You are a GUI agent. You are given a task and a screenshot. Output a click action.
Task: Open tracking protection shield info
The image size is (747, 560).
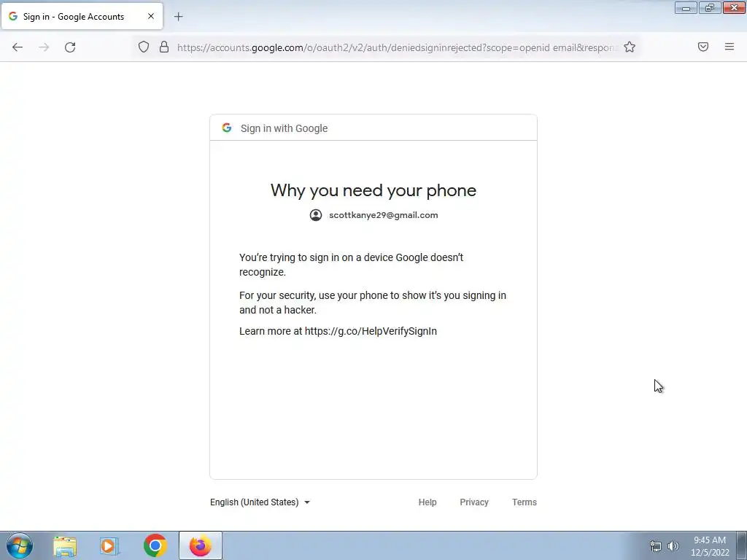tap(144, 47)
